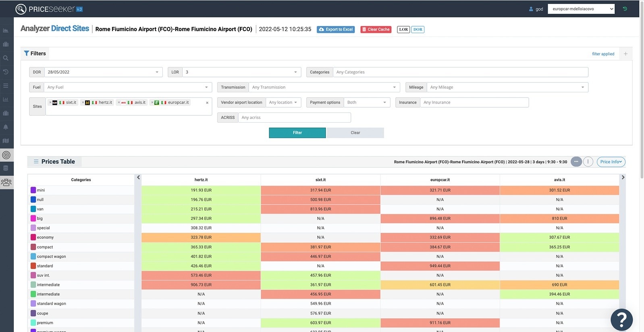644x332 pixels.
Task: Open the database sidebar icon
Action: coord(6,168)
